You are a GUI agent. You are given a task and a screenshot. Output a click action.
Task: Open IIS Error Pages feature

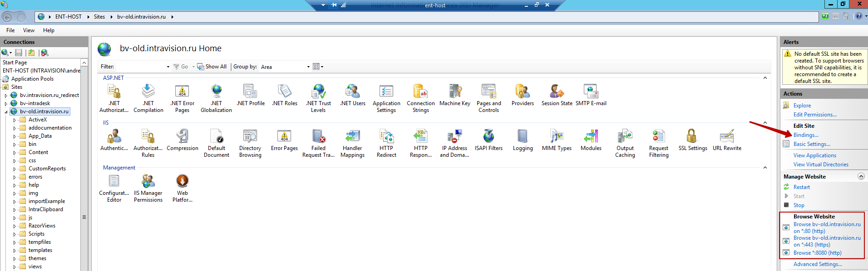(x=284, y=140)
